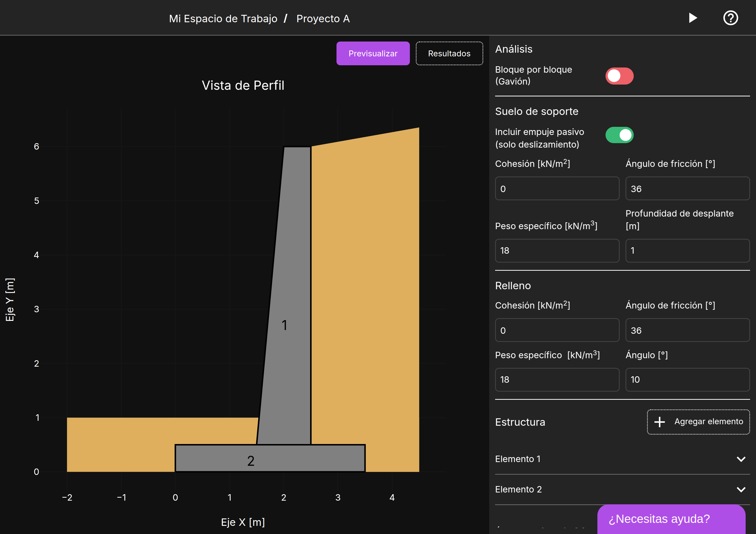Select the Previsualizar tab

pyautogui.click(x=373, y=53)
